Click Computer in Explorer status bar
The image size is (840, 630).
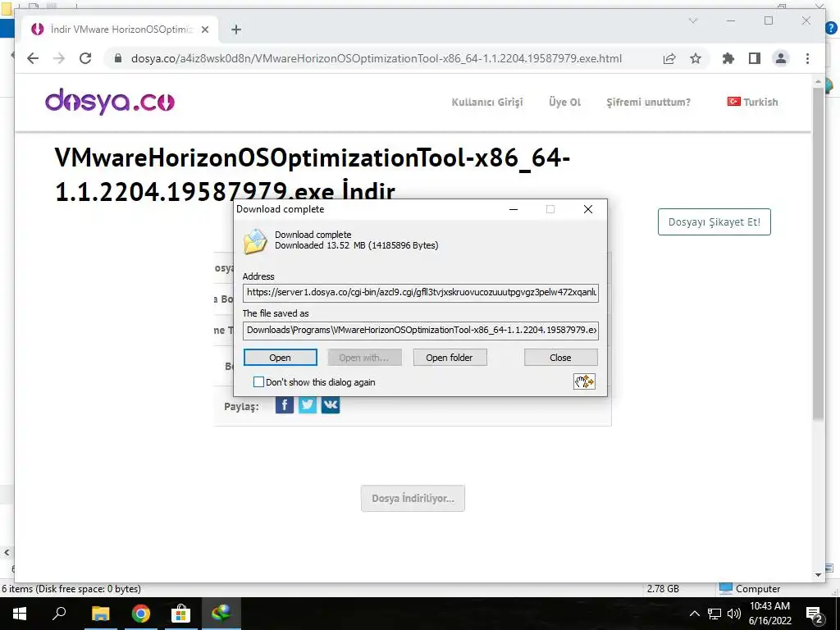coord(750,589)
